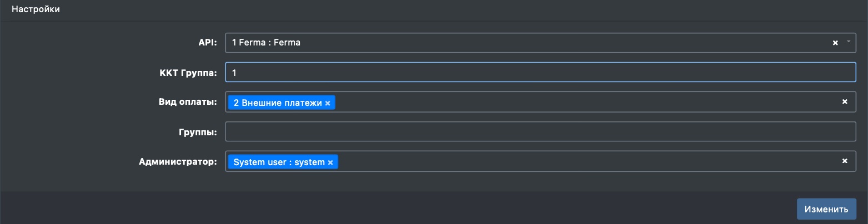
Task: Clear the selected API value
Action: point(835,43)
